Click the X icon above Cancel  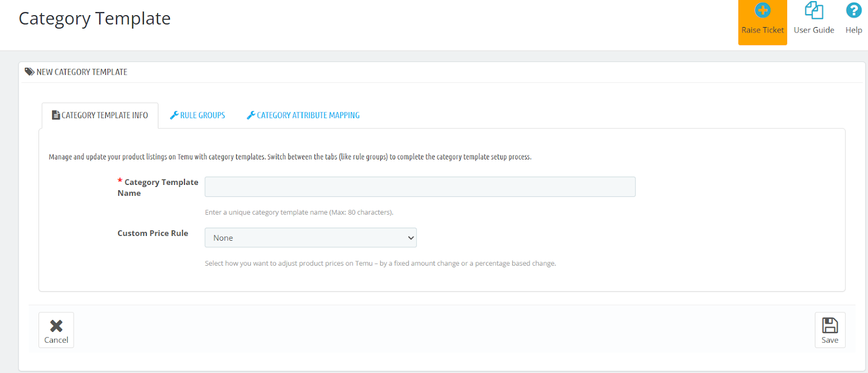tap(56, 325)
